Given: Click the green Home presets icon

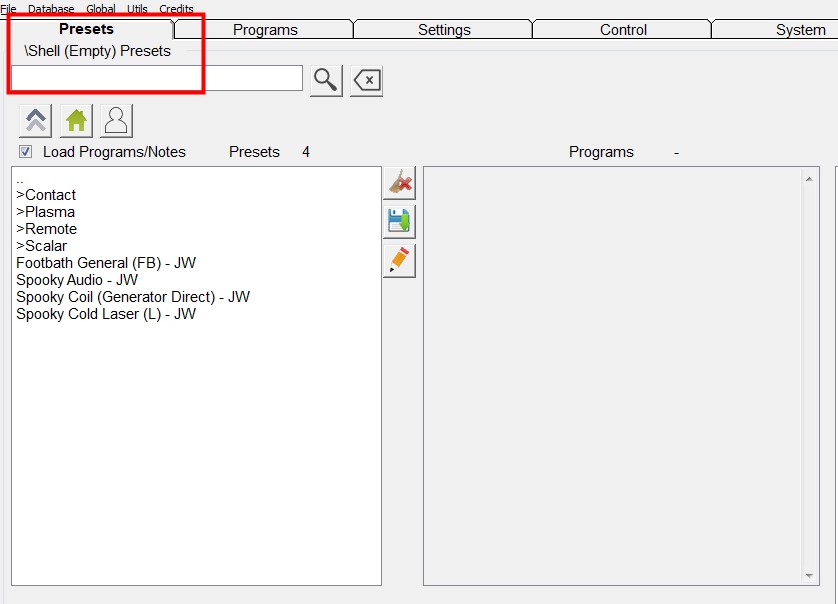Looking at the screenshot, I should pyautogui.click(x=76, y=121).
